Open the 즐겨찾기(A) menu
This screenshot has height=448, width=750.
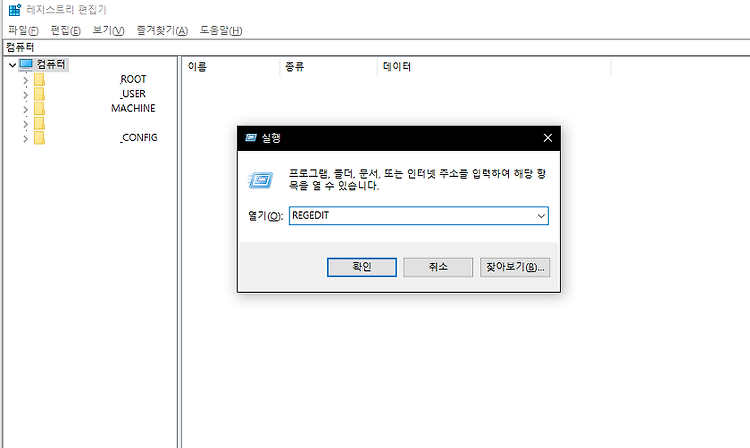(x=162, y=31)
